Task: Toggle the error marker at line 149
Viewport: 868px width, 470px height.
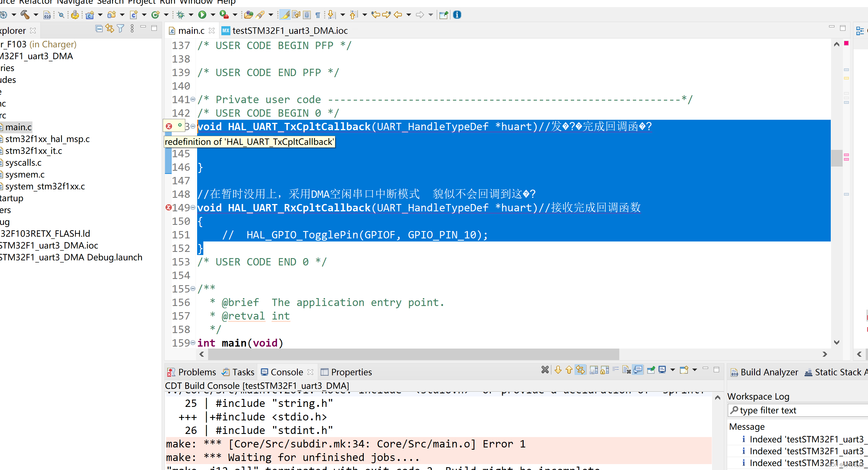Action: click(167, 207)
